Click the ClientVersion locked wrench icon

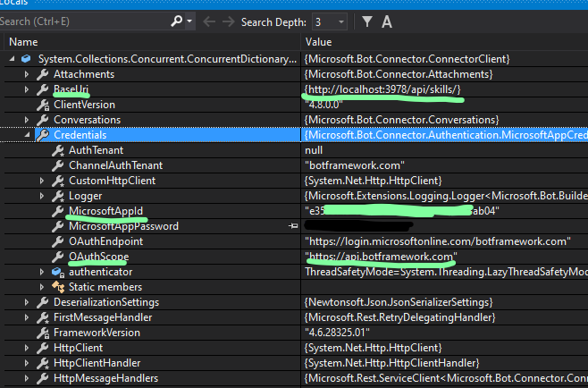point(43,105)
